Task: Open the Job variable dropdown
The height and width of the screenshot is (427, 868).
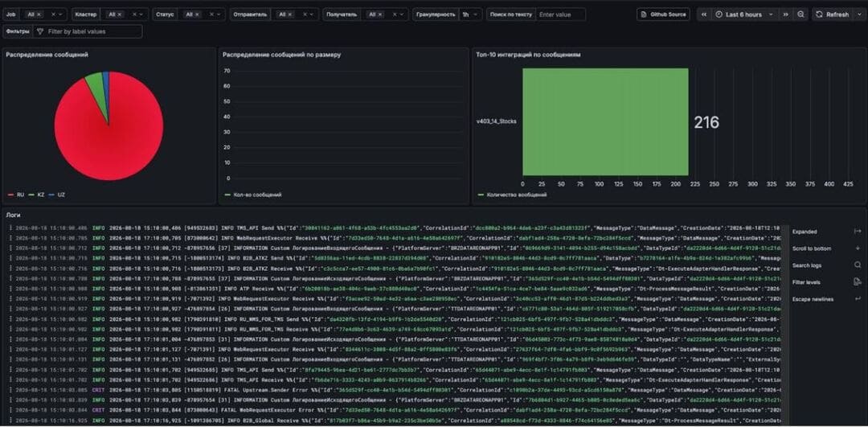Action: pyautogui.click(x=61, y=14)
